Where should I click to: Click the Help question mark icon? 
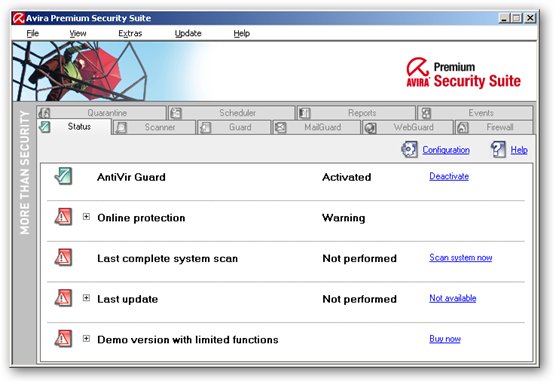498,149
